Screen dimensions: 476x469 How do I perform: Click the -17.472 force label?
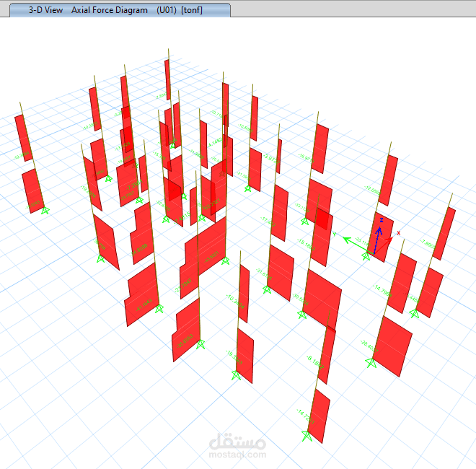(x=268, y=222)
